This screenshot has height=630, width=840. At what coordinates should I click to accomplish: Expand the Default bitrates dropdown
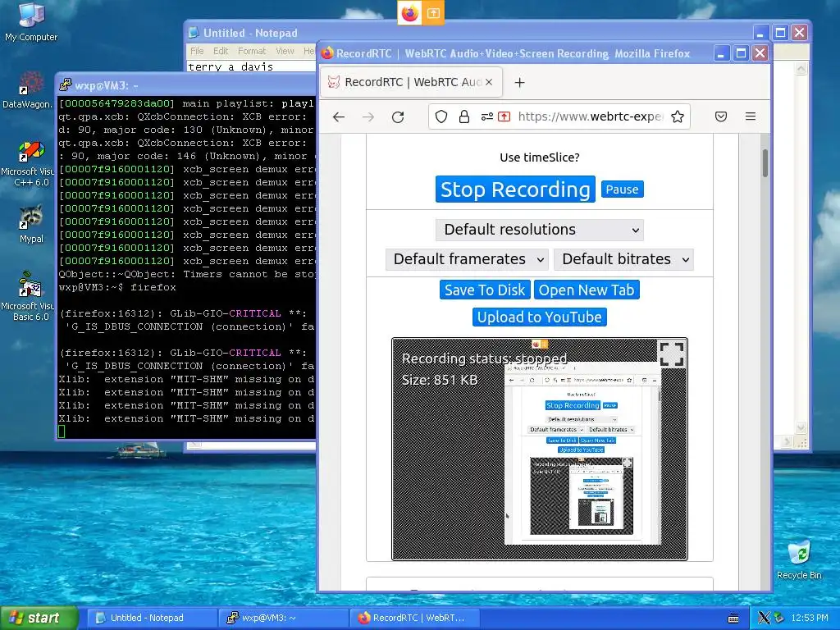623,259
